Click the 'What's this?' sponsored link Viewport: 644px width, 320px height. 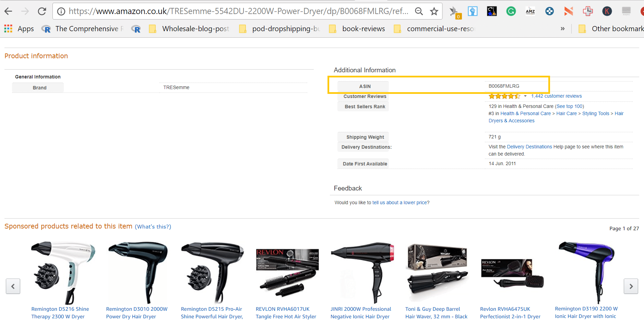pos(153,227)
